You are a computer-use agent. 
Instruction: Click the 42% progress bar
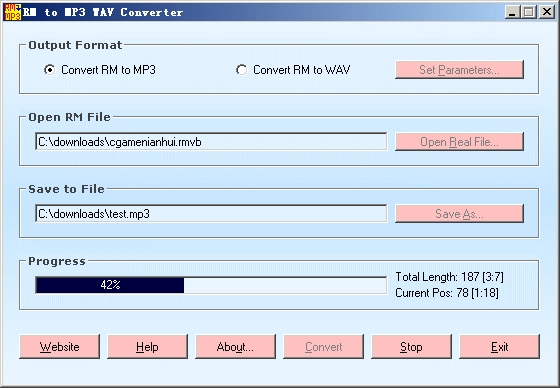(x=211, y=285)
